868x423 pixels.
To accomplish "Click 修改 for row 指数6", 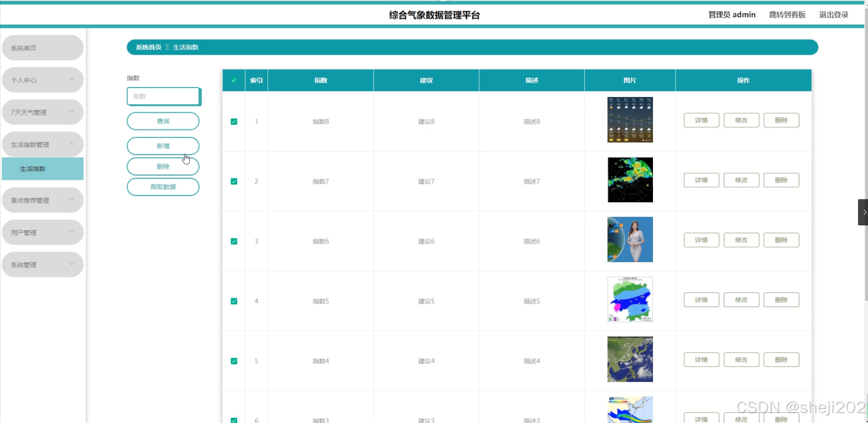I will 741,240.
